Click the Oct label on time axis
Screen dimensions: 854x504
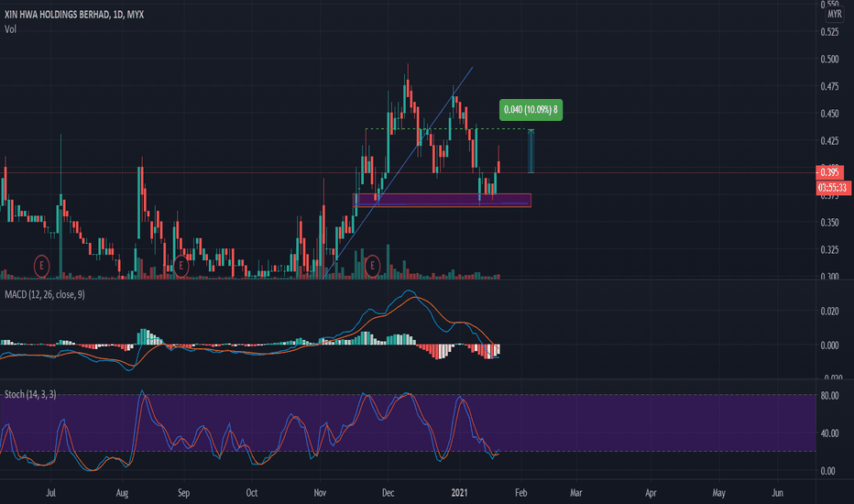click(x=252, y=493)
